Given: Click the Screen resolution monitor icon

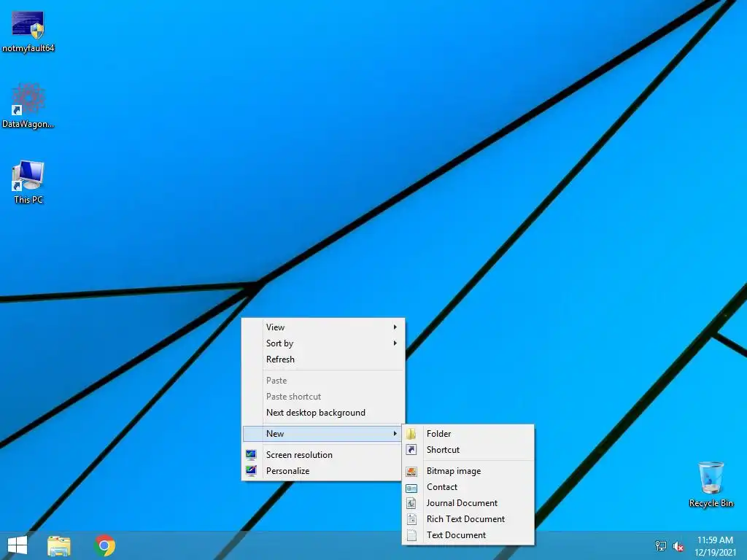Looking at the screenshot, I should click(x=251, y=455).
